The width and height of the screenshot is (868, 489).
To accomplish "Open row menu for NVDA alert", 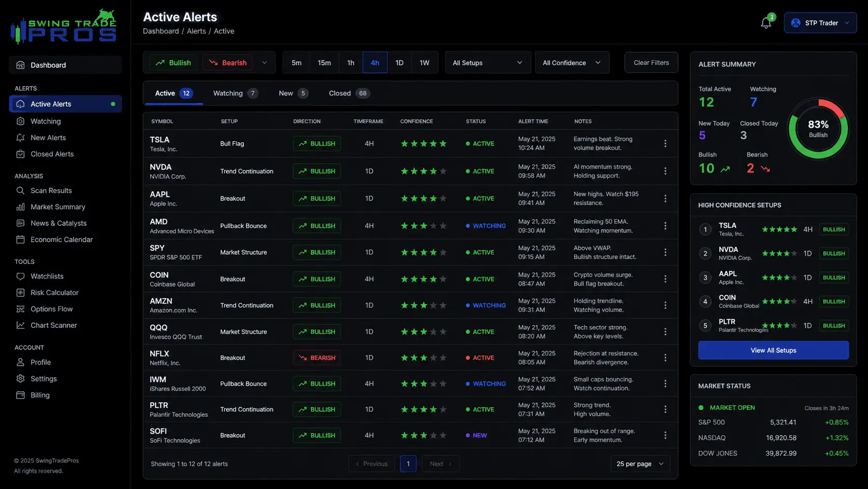I will pyautogui.click(x=665, y=171).
